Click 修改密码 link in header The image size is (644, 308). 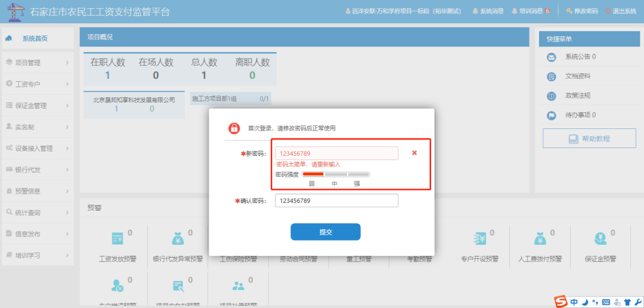click(586, 11)
